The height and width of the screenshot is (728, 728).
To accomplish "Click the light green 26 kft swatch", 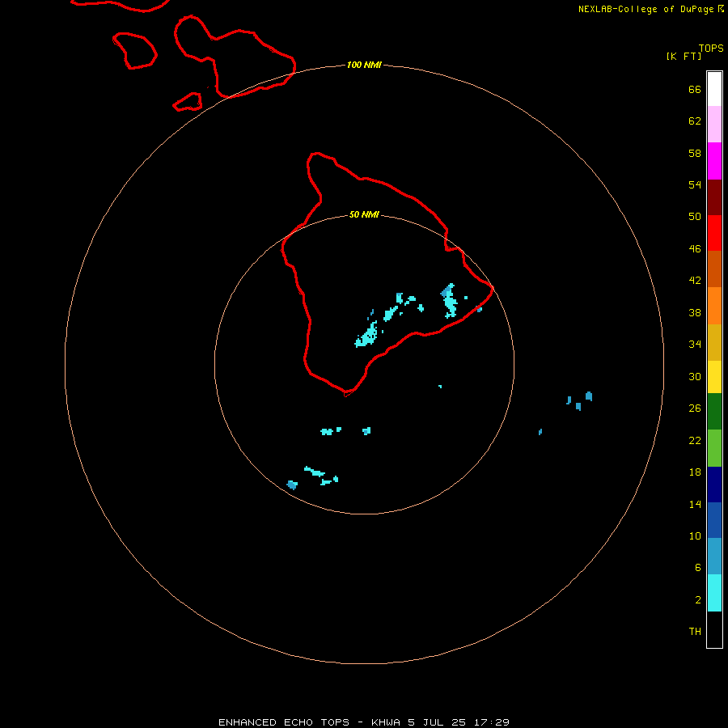I will [714, 448].
